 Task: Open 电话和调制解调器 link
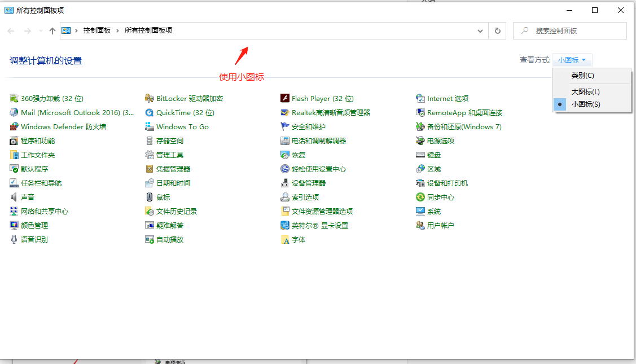[x=319, y=141]
